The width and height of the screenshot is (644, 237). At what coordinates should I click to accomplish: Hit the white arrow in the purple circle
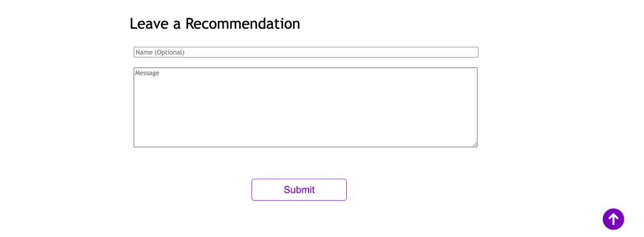pyautogui.click(x=613, y=219)
